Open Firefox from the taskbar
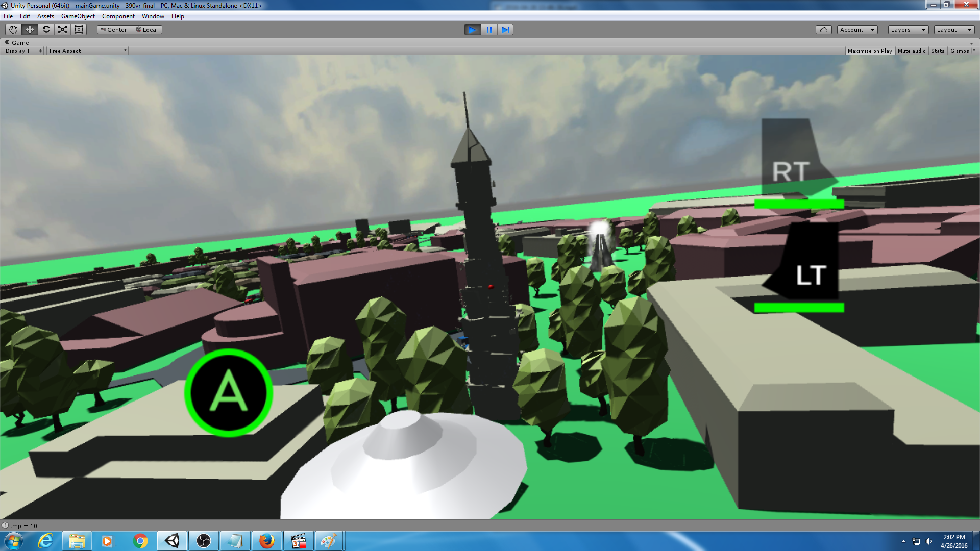The width and height of the screenshot is (980, 551). click(266, 541)
